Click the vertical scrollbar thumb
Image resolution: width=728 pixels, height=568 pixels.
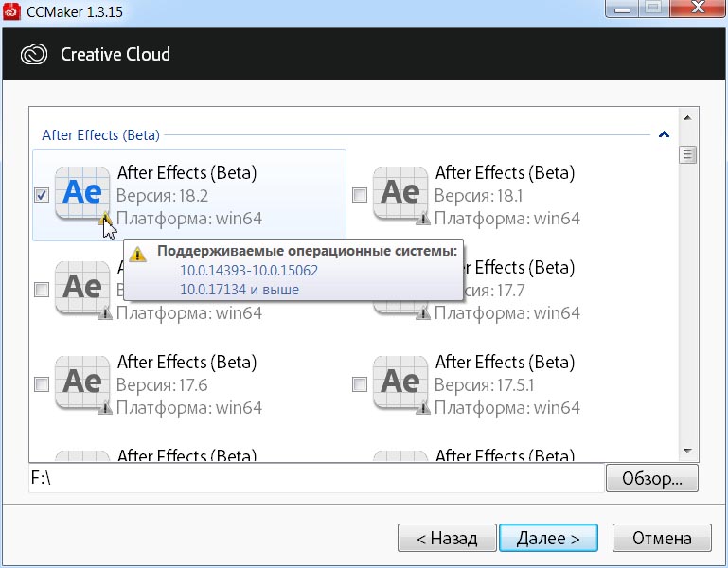click(687, 154)
